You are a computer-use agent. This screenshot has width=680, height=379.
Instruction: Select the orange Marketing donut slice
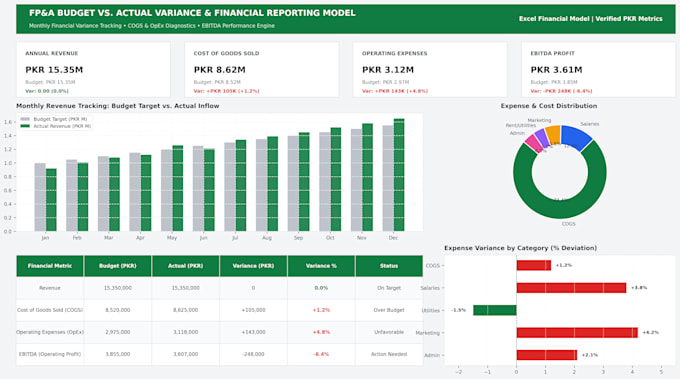point(553,134)
